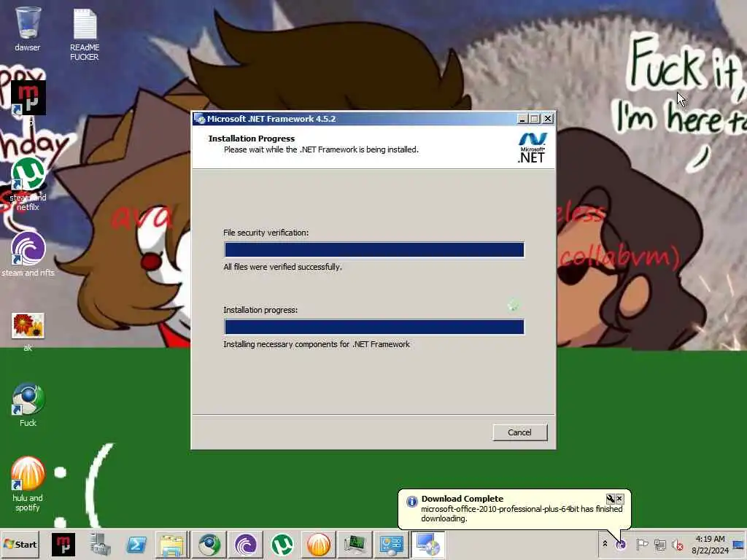Click 'All files were verified successfully.' text

coord(282,267)
